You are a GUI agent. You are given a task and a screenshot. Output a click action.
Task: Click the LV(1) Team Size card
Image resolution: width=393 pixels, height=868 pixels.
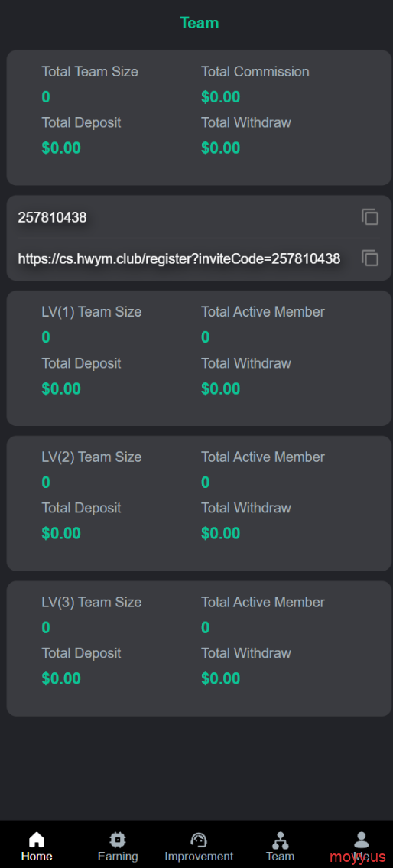click(199, 358)
